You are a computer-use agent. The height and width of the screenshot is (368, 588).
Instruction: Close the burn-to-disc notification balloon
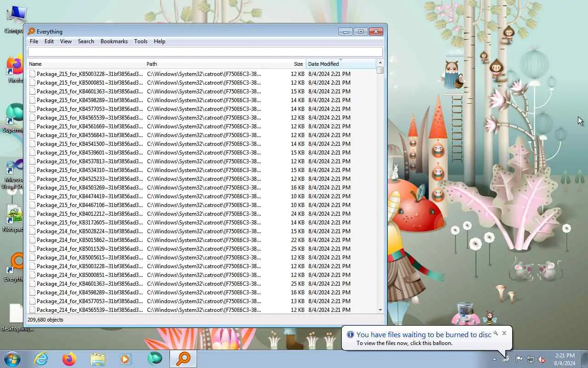504,333
